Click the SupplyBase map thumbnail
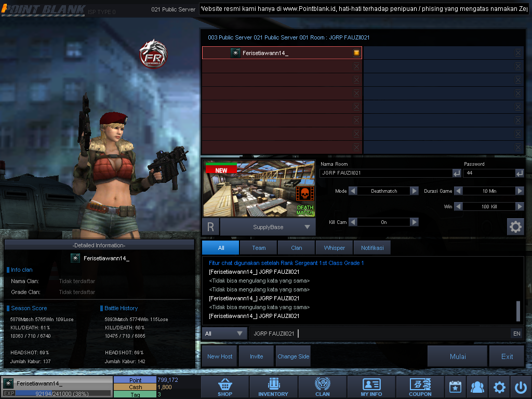 pos(259,189)
